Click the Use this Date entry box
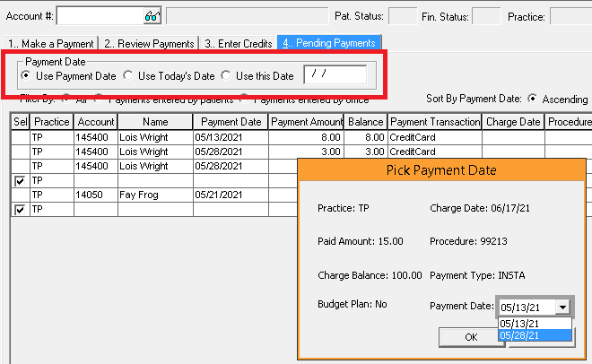Image resolution: width=592 pixels, height=364 pixels. tap(335, 76)
